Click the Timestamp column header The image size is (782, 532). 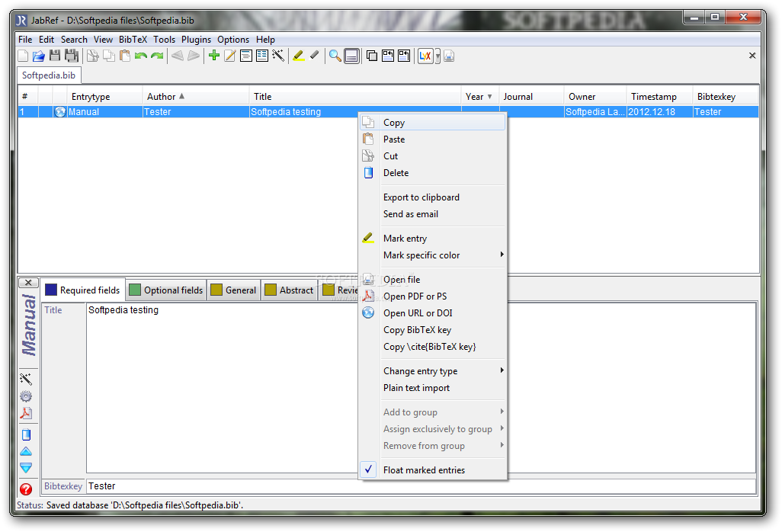click(659, 97)
